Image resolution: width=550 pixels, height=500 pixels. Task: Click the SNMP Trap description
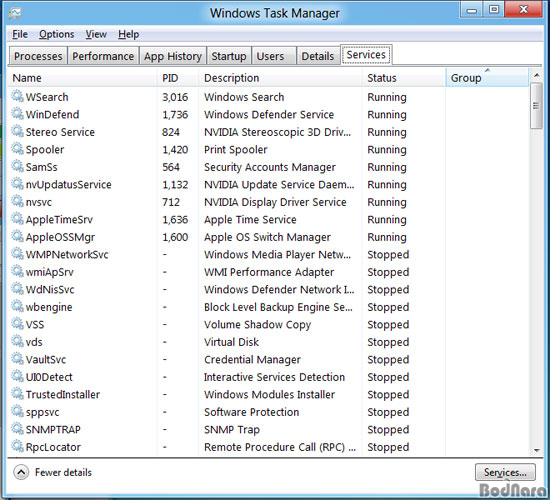tap(232, 430)
